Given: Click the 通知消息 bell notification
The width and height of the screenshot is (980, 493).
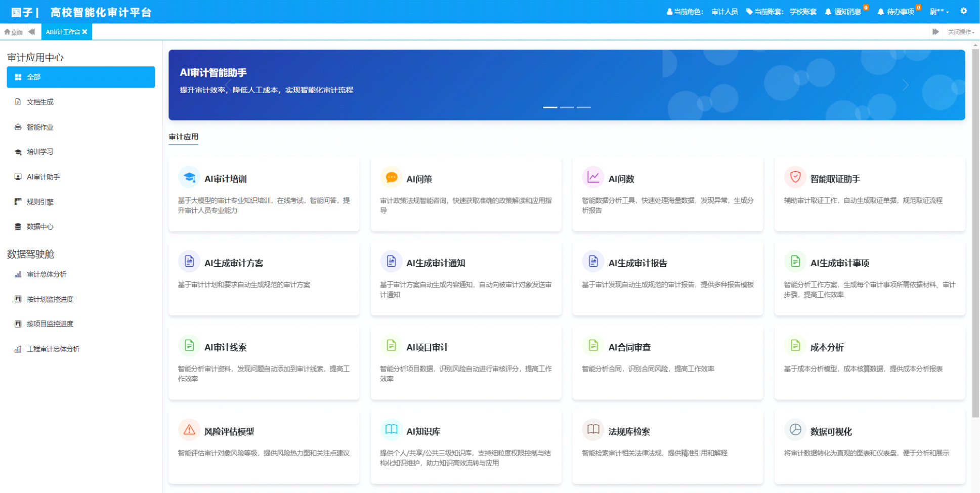Looking at the screenshot, I should (843, 12).
